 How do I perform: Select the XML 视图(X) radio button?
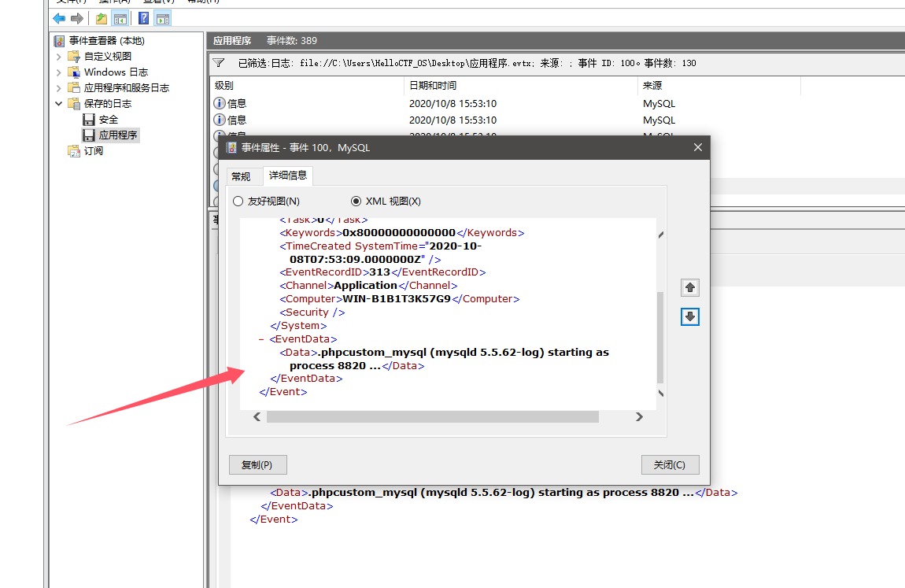coord(356,202)
